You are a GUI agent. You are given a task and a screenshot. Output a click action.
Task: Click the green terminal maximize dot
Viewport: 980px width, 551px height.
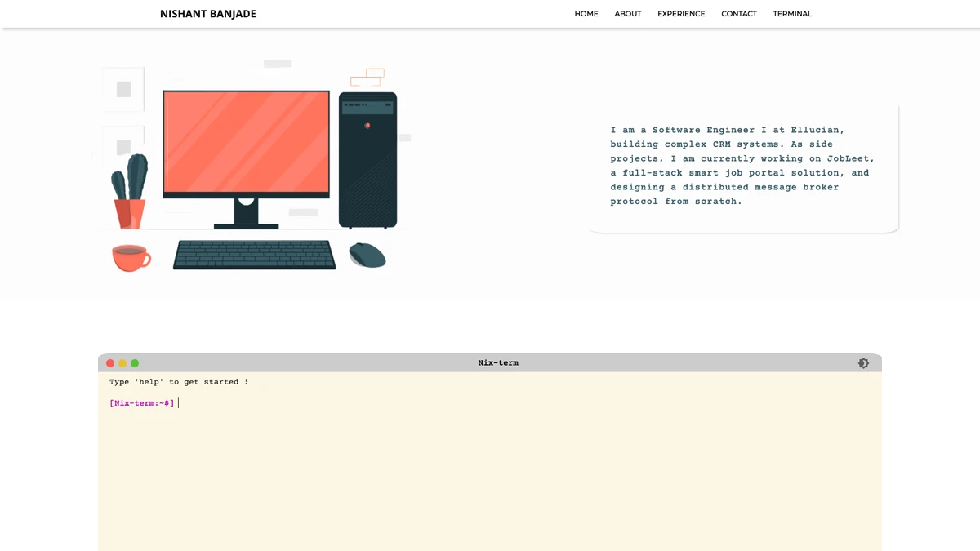pos(135,363)
